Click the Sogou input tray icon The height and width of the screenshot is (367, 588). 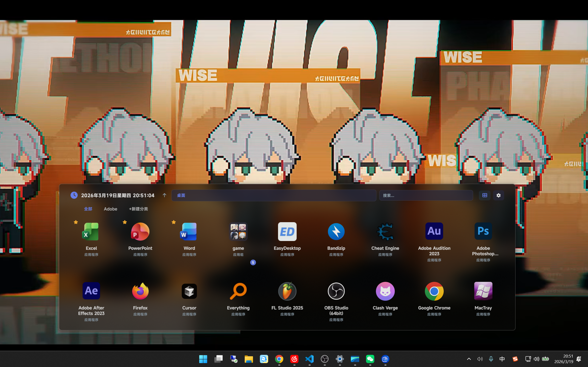[515, 359]
